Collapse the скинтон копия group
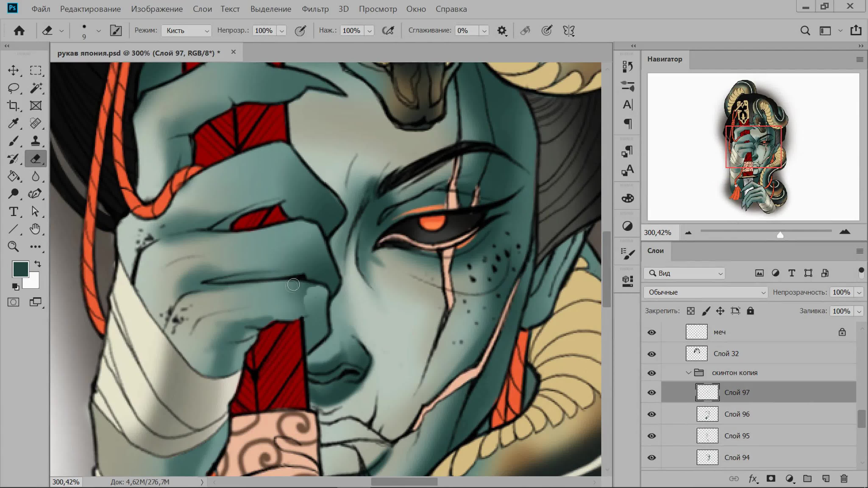 688,373
